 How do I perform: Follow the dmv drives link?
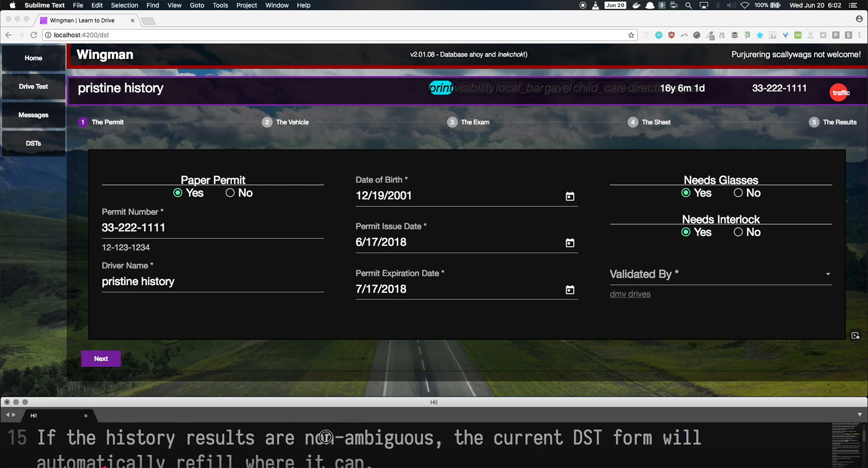pos(630,294)
